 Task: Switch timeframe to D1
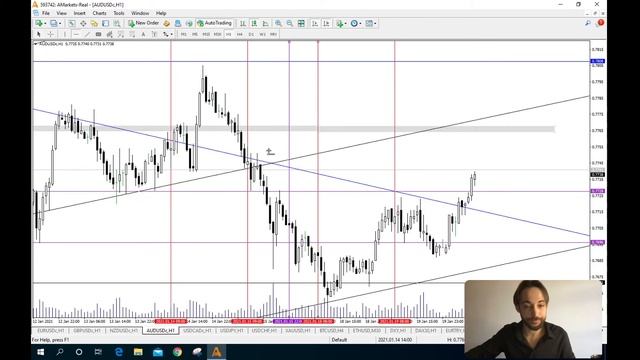[251, 34]
